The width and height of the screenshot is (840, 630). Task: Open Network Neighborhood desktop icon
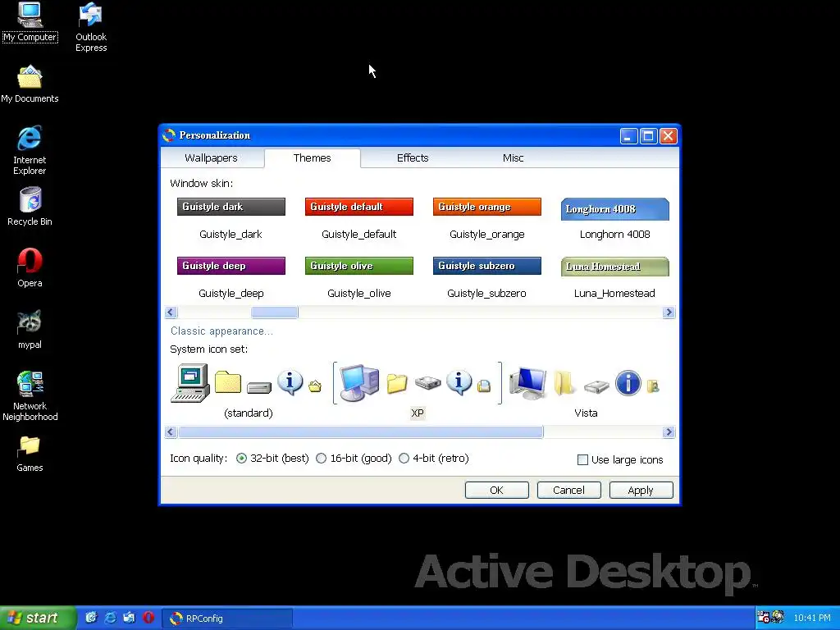pos(30,396)
